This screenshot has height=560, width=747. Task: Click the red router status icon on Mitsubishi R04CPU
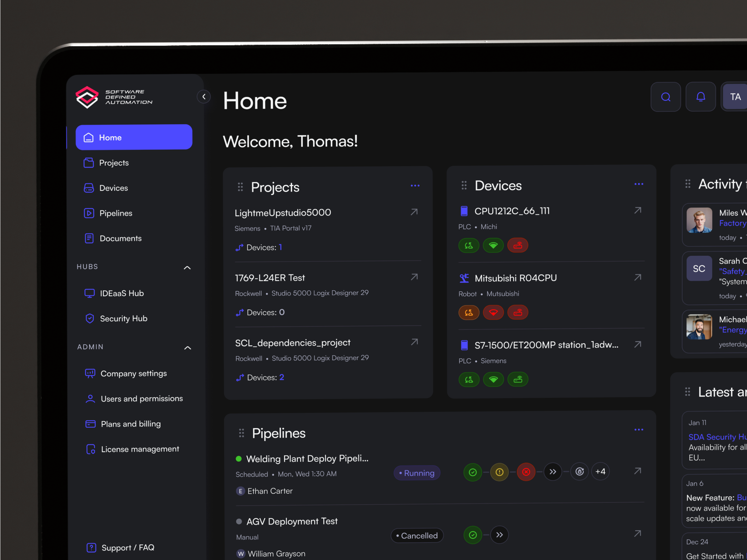518,312
